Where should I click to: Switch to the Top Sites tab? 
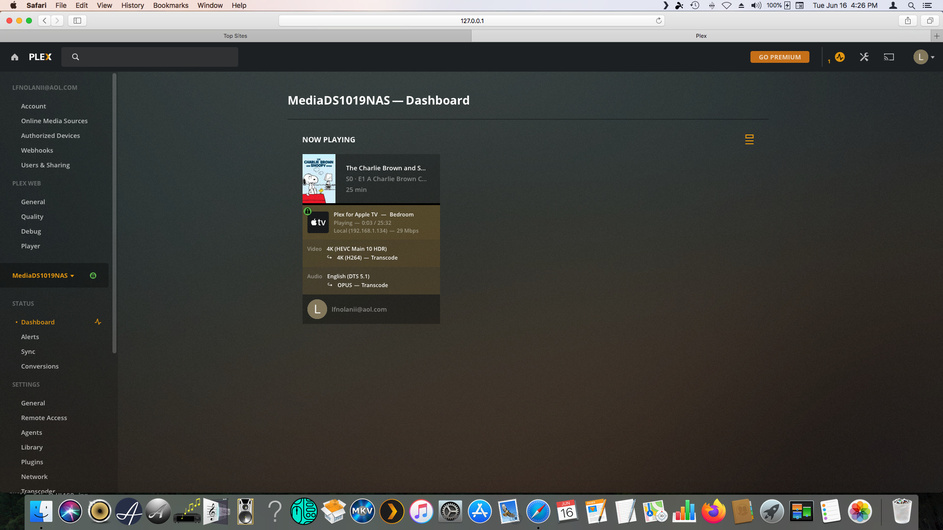[x=235, y=36]
